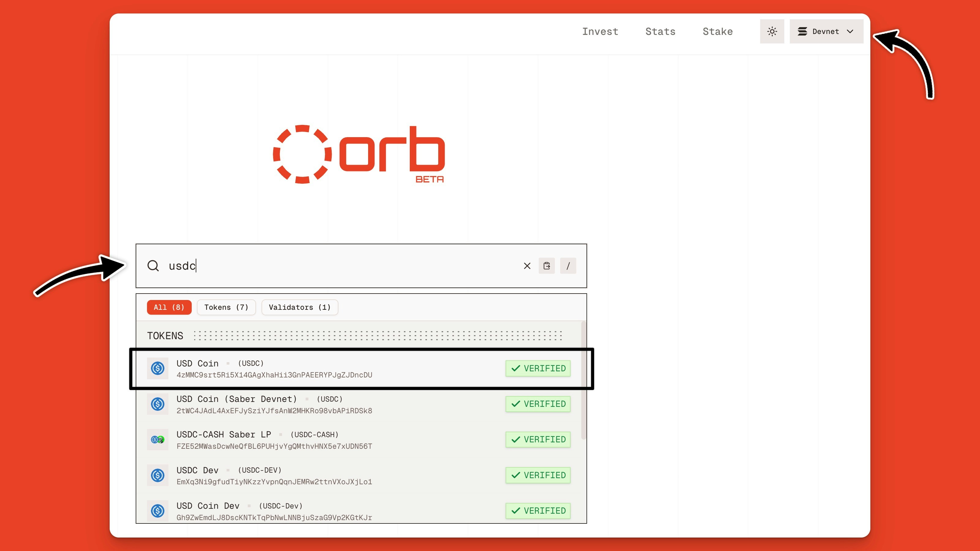Viewport: 980px width, 551px height.
Task: Select the All (8) filter
Action: [169, 307]
